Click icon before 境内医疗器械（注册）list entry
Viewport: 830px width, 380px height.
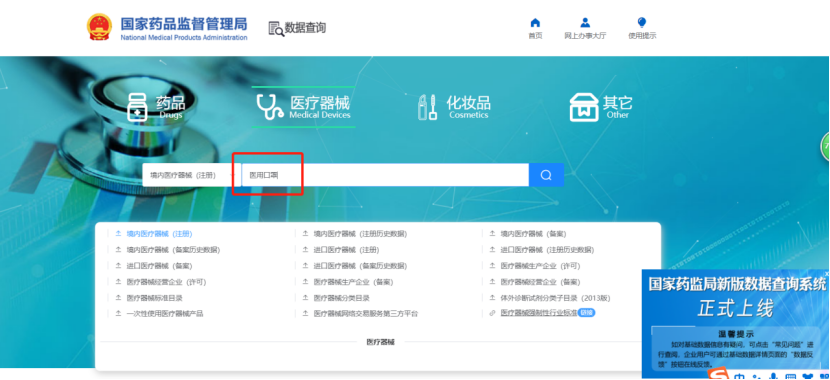[118, 233]
